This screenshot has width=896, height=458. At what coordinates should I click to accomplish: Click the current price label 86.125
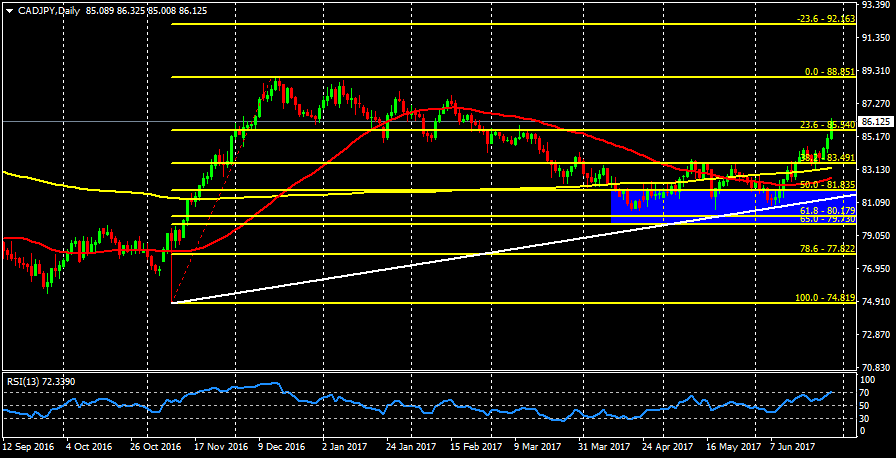(877, 121)
